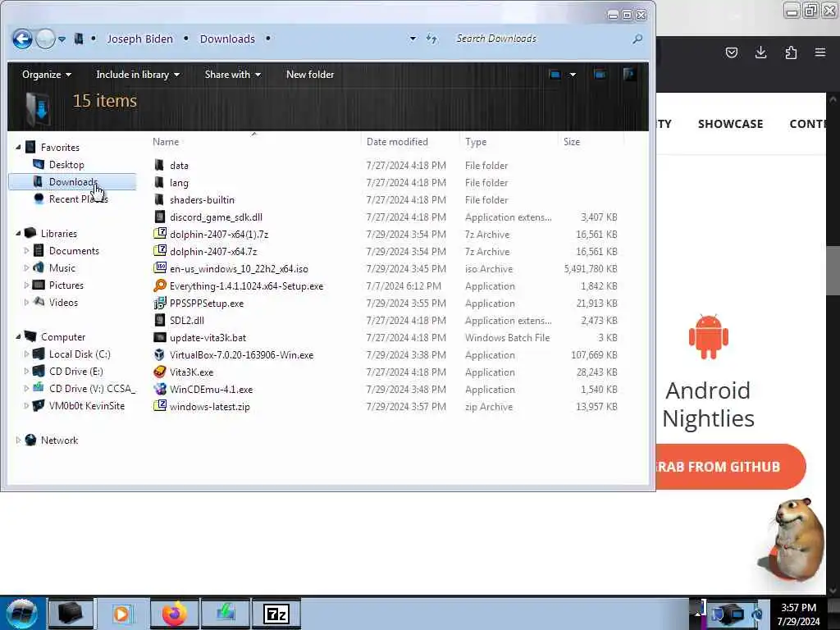
Task: Select the lang folder icon
Action: pos(159,182)
